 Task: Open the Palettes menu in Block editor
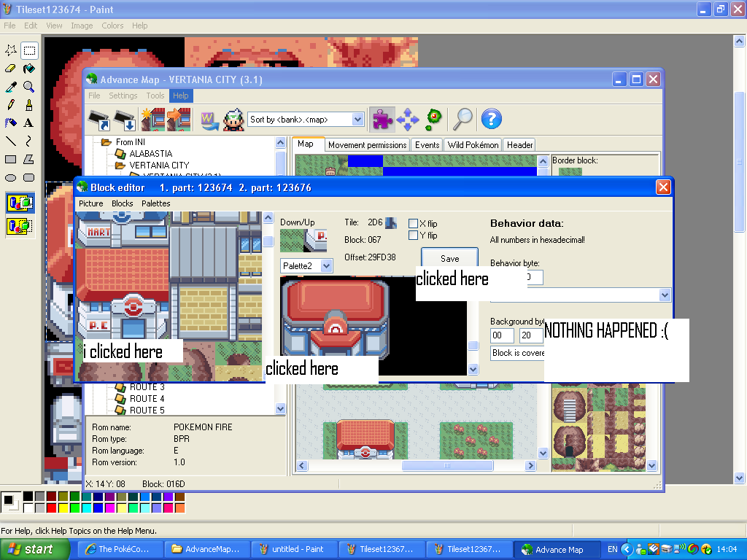155,203
